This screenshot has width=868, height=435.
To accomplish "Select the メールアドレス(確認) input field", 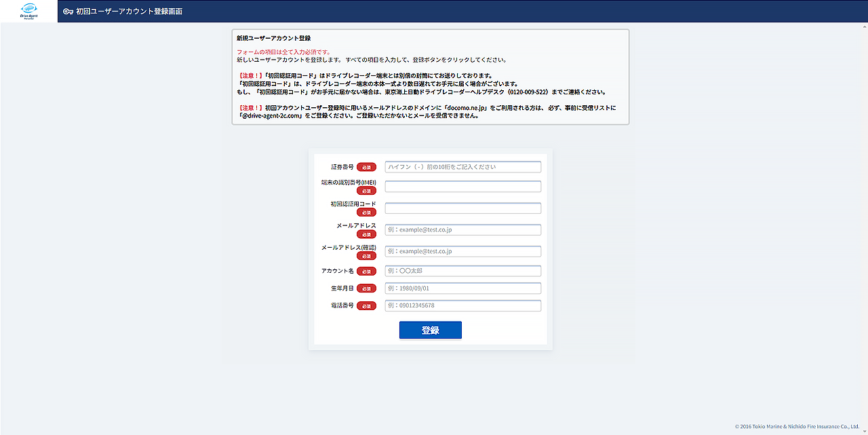I will coord(462,252).
